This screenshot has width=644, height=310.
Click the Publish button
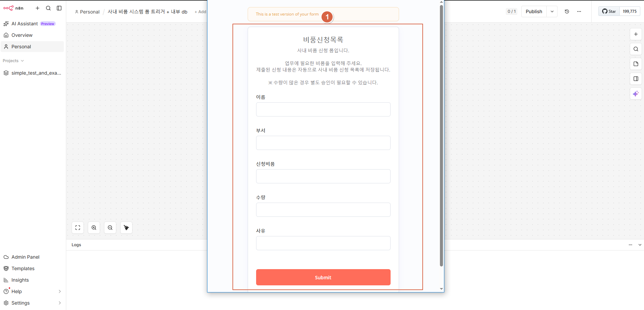[534, 11]
